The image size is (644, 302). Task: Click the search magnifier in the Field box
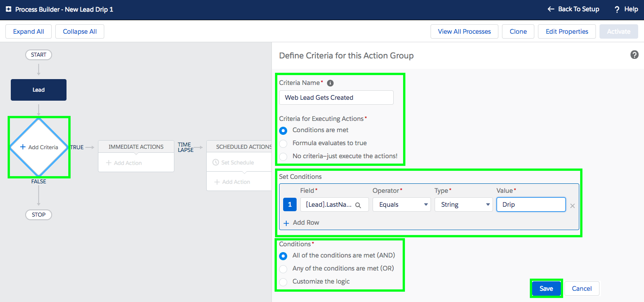[358, 205]
